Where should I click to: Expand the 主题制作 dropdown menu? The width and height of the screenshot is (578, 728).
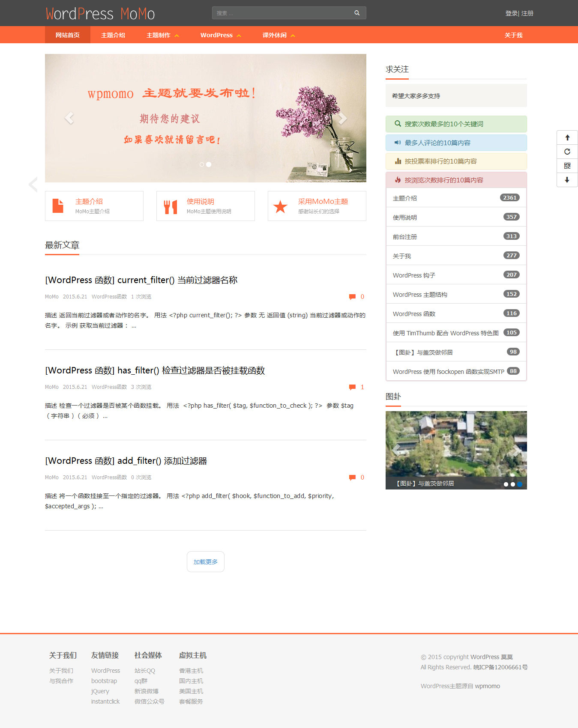(163, 35)
